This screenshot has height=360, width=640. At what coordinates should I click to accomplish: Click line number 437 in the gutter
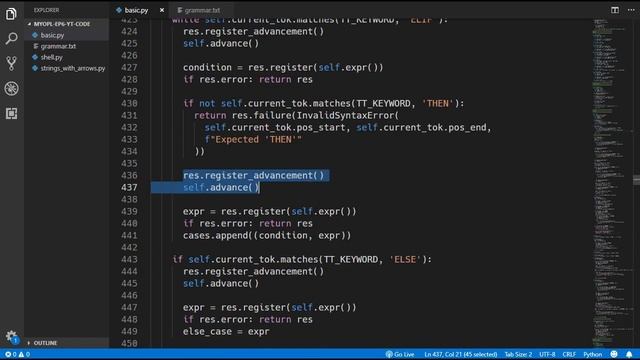[x=129, y=187]
